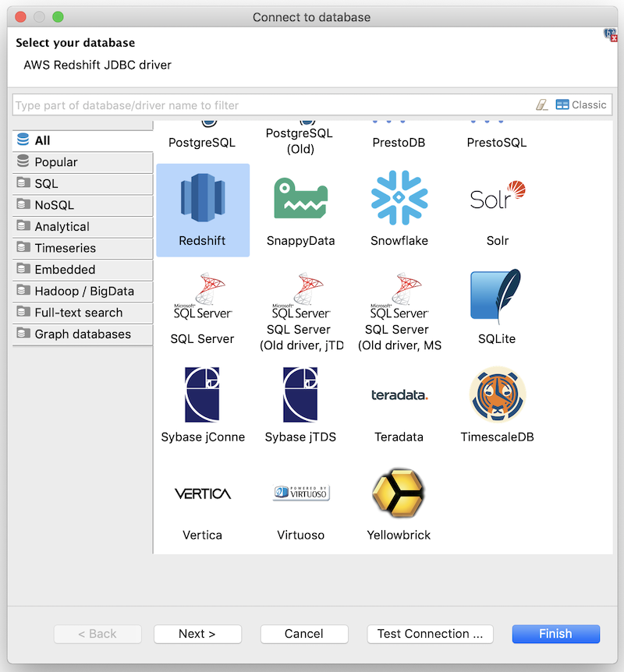The width and height of the screenshot is (624, 672).
Task: Filter by NoSQL category
Action: tap(83, 205)
